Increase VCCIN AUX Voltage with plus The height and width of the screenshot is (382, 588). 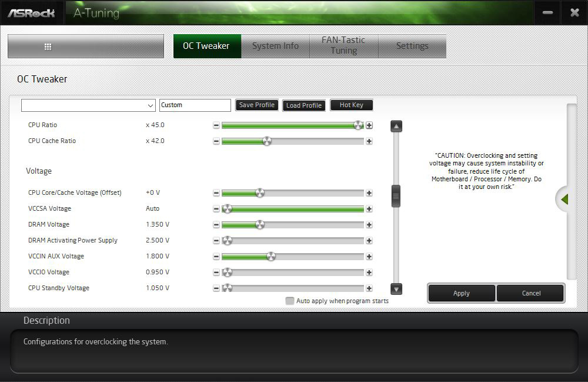pyautogui.click(x=369, y=257)
